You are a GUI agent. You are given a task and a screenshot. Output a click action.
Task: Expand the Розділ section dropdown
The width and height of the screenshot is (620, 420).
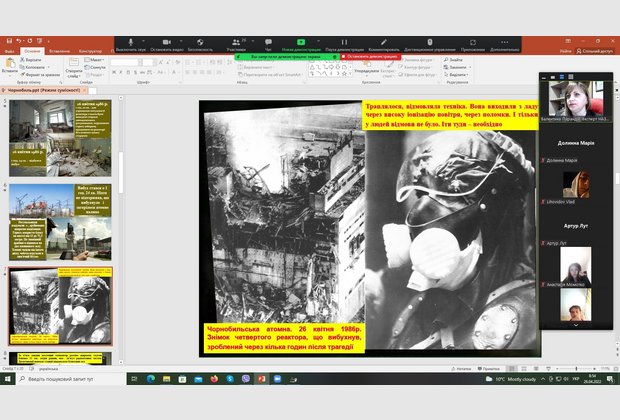coord(96,76)
